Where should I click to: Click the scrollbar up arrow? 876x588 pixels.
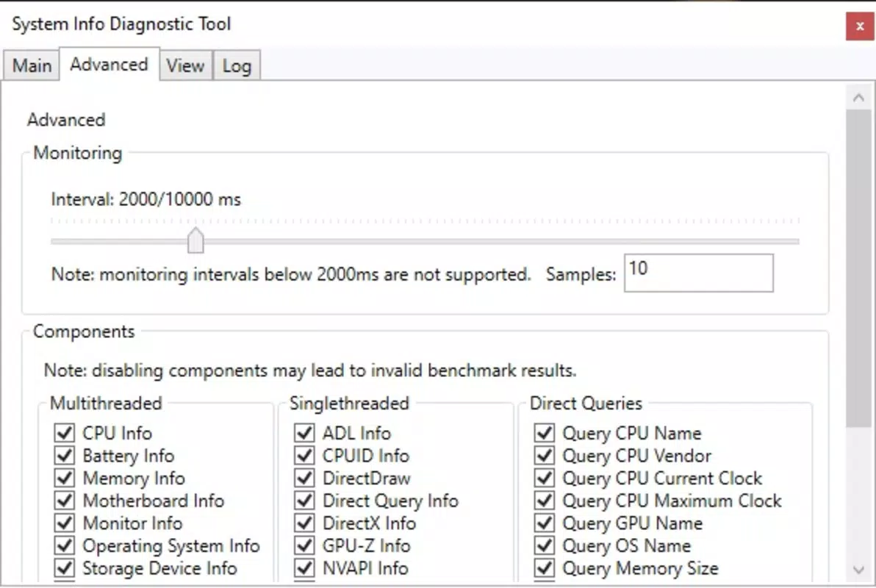tap(858, 98)
